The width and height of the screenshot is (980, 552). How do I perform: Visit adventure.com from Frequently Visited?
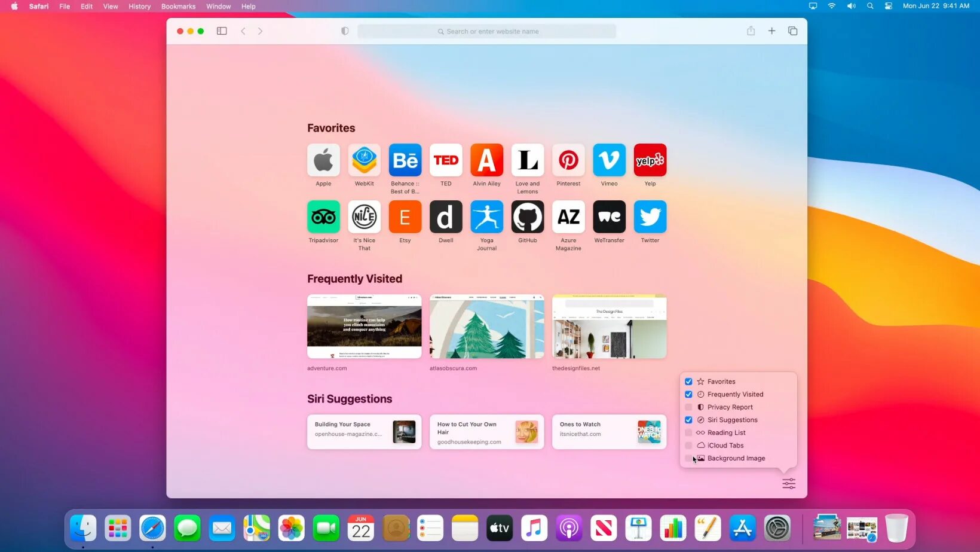click(x=364, y=326)
